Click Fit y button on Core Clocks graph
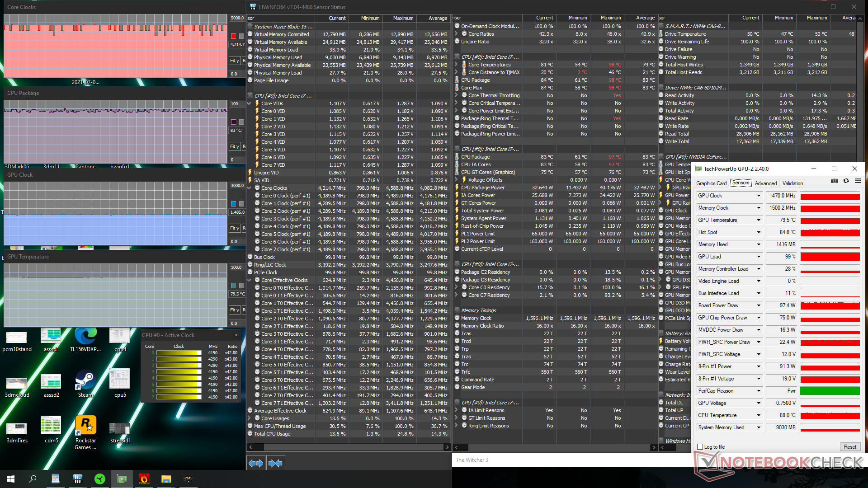 [x=234, y=60]
